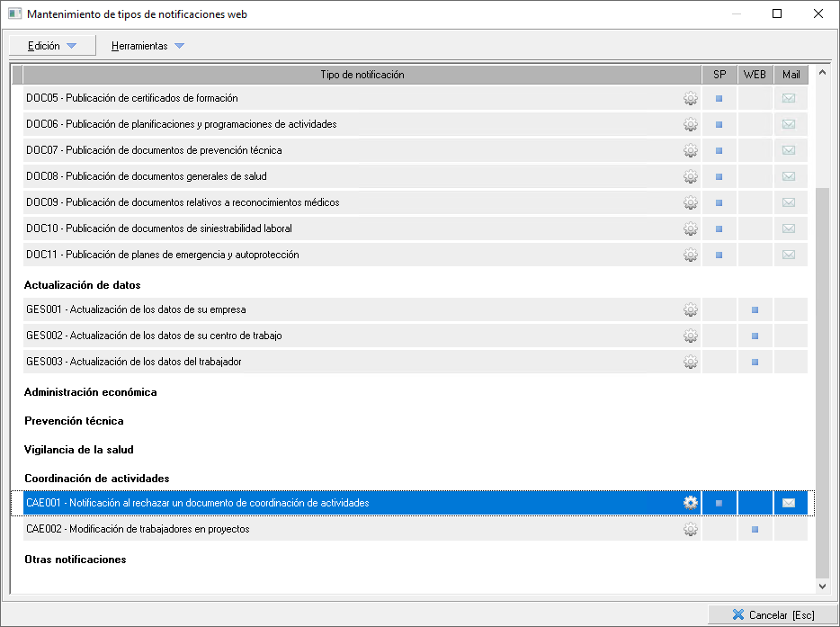Click the Cancelar [Esc] button

pyautogui.click(x=773, y=615)
